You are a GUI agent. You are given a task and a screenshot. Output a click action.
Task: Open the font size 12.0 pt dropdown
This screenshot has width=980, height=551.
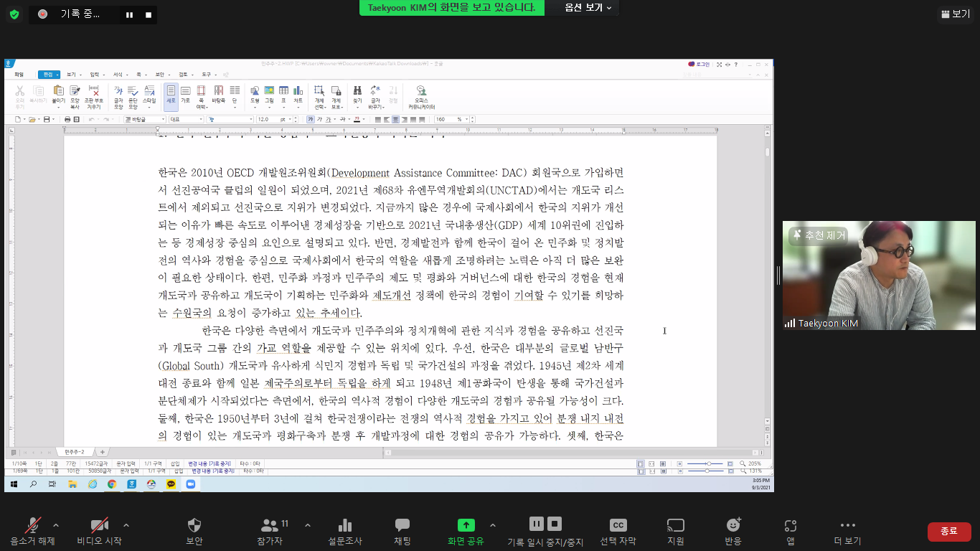coord(275,119)
